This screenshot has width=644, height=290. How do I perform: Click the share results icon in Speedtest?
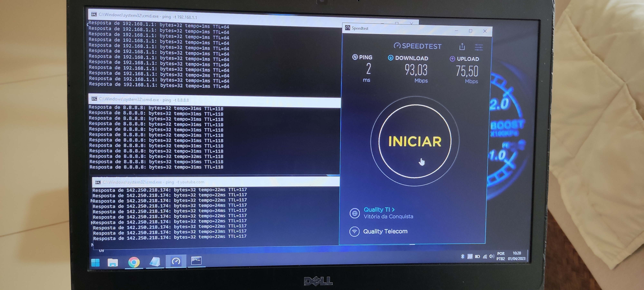(x=462, y=47)
